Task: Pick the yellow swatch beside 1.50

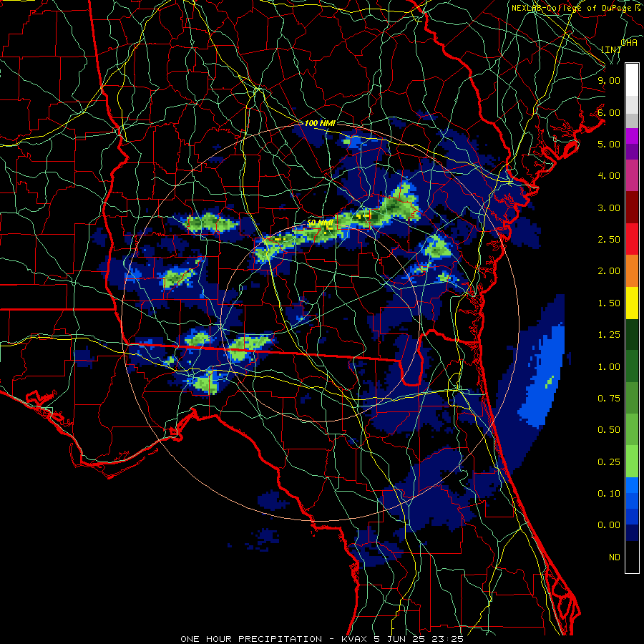Action: pos(632,303)
